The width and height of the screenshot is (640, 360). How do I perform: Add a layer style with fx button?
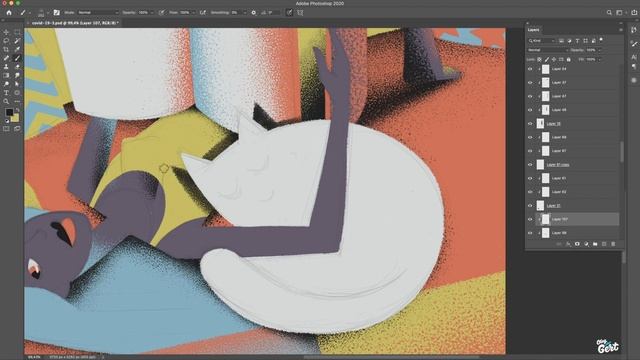(x=568, y=244)
